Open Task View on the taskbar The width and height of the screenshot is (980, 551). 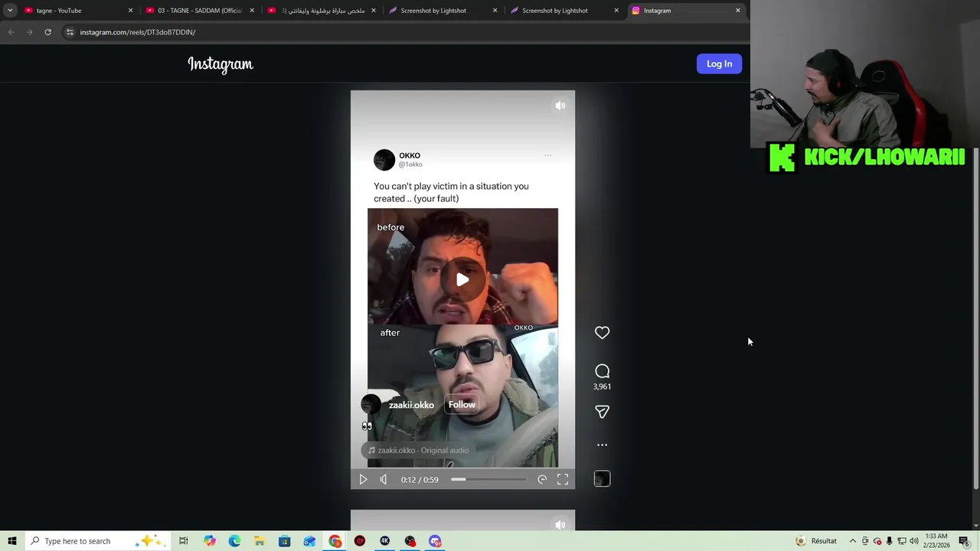tap(184, 541)
